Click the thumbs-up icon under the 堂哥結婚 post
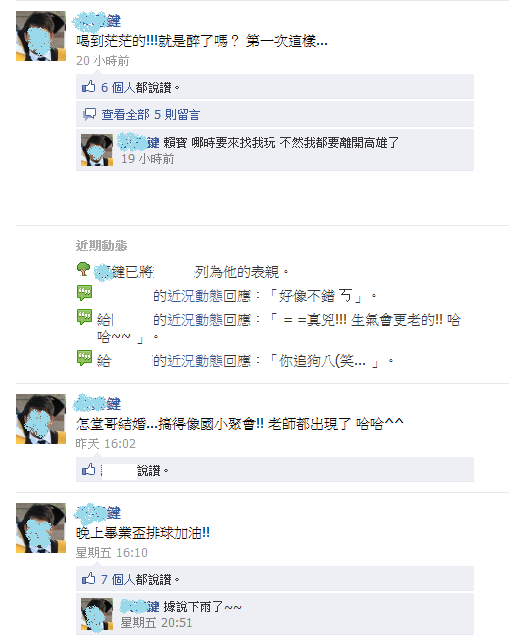This screenshot has height=635, width=525. (x=88, y=470)
